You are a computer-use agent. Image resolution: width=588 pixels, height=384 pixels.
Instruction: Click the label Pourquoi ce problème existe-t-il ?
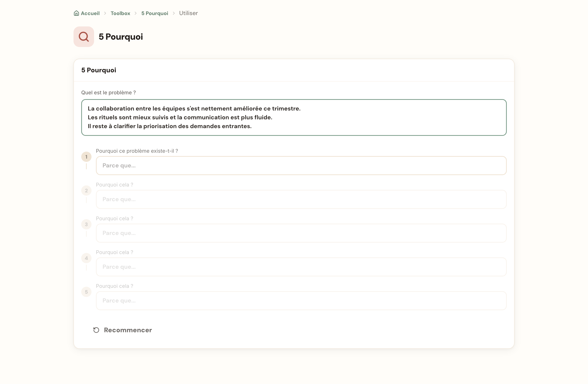137,151
